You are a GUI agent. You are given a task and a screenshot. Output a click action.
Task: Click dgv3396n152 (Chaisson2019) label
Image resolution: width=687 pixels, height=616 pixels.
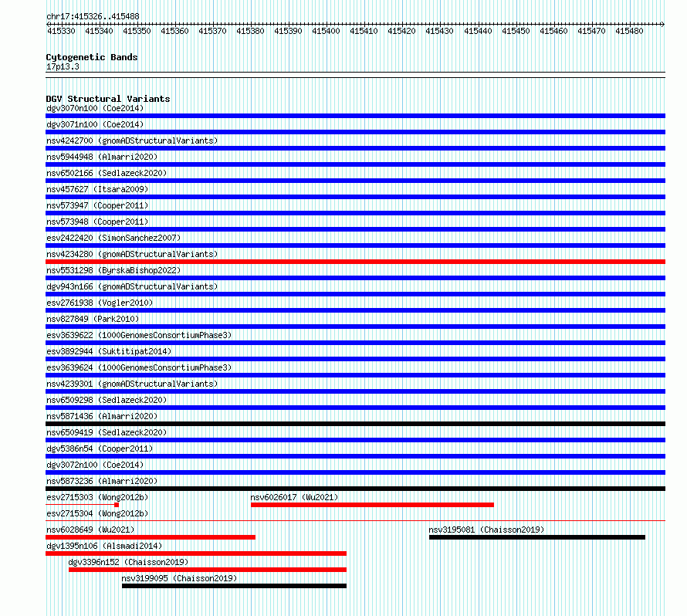[x=128, y=562]
